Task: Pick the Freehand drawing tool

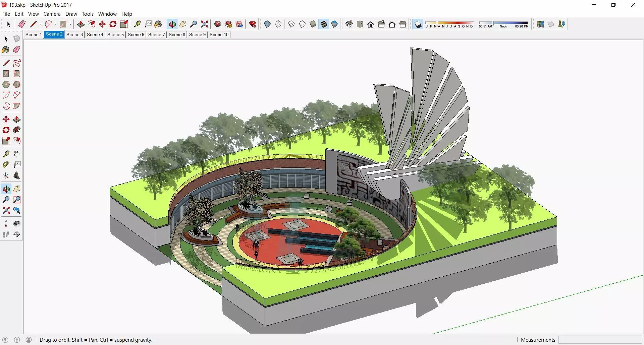Action: tap(16, 63)
